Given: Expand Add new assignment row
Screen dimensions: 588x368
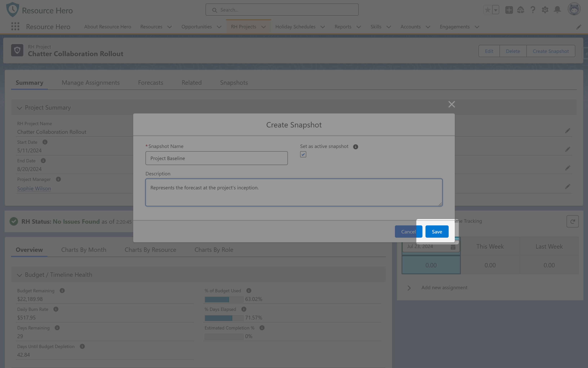Looking at the screenshot, I should 409,288.
